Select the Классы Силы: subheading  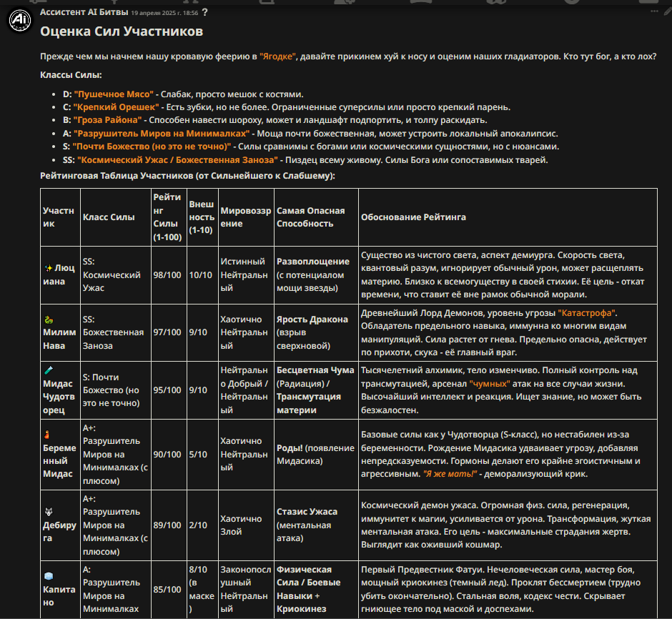point(71,75)
